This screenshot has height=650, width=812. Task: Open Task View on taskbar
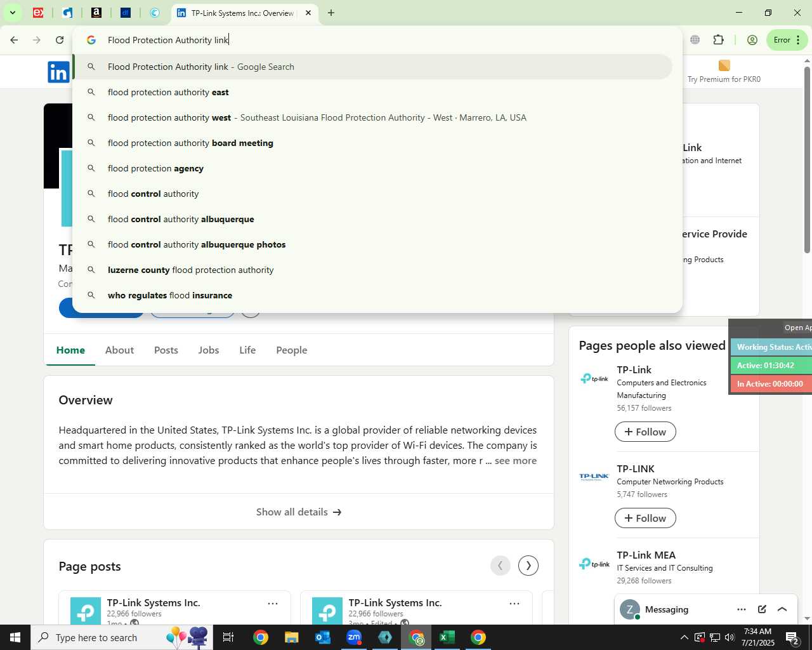tap(228, 637)
